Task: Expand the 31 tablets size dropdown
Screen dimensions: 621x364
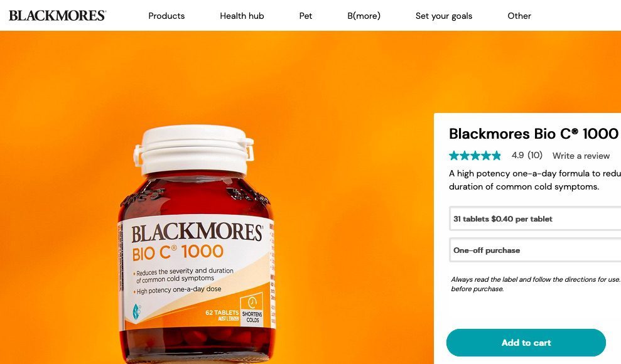Action: 535,219
